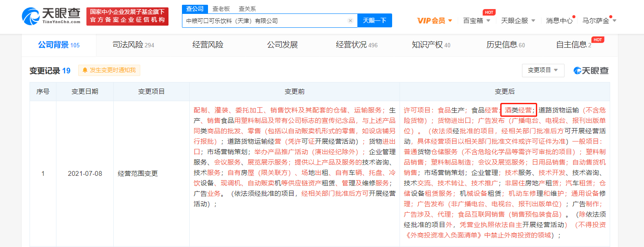Switch to the 经营状况 tab
The height and width of the screenshot is (247, 644).
pyautogui.click(x=357, y=45)
